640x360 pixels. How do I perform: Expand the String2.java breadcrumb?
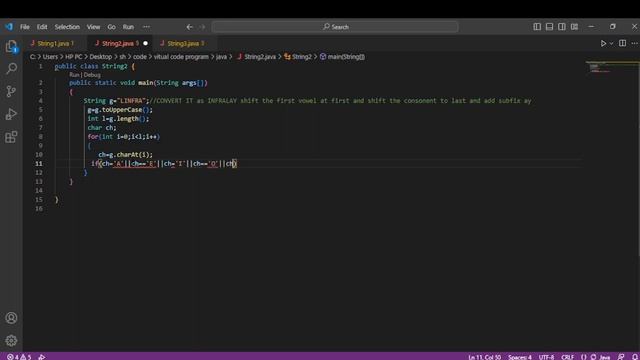pyautogui.click(x=256, y=57)
